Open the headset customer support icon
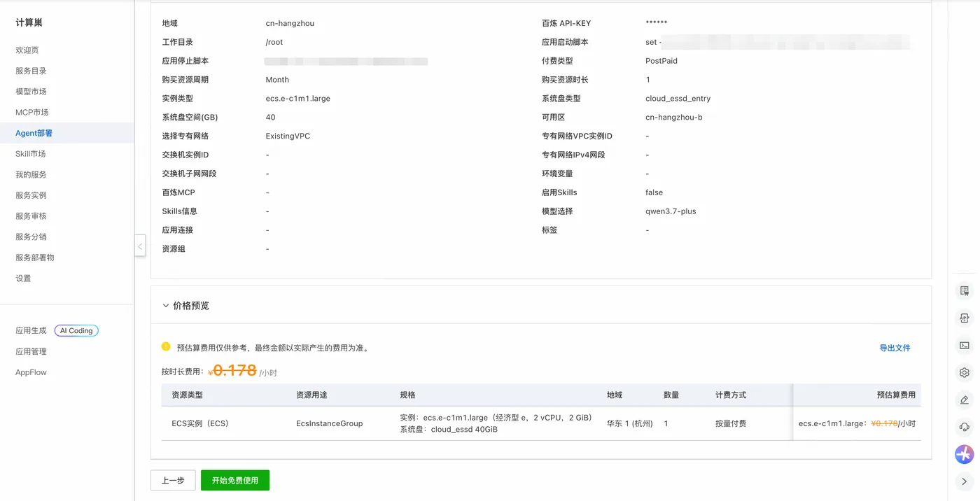The height and width of the screenshot is (501, 980). coord(964,427)
